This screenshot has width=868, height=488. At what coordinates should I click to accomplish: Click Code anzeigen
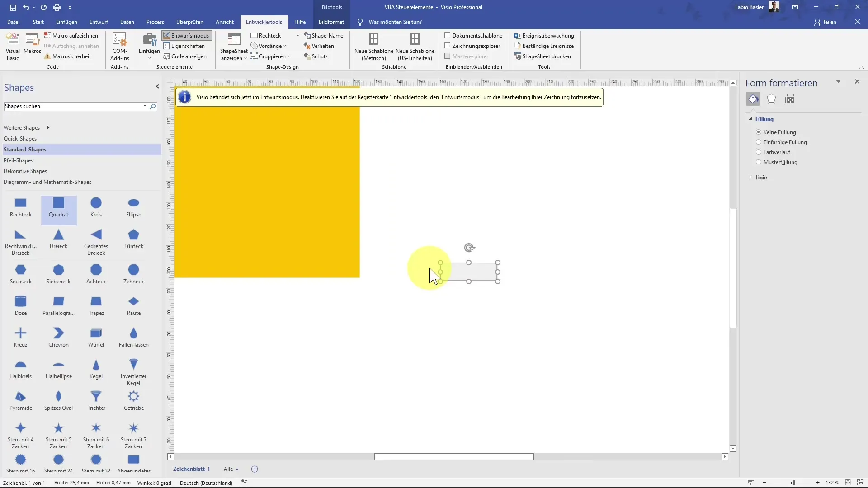185,56
